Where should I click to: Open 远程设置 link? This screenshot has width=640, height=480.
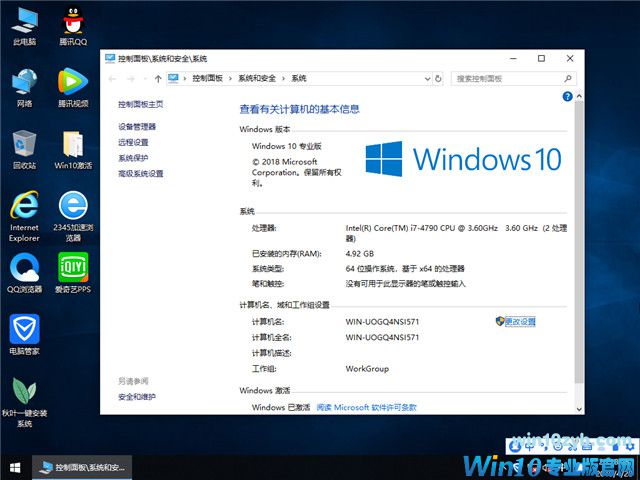(x=133, y=142)
